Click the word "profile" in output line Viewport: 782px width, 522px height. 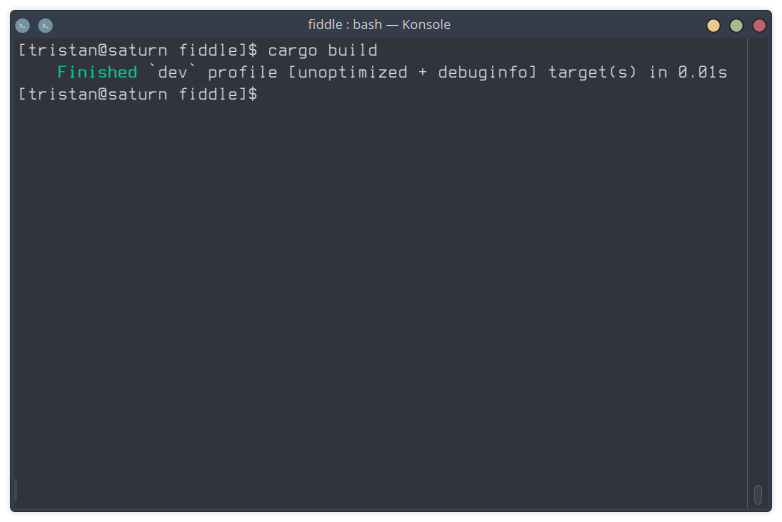click(242, 73)
